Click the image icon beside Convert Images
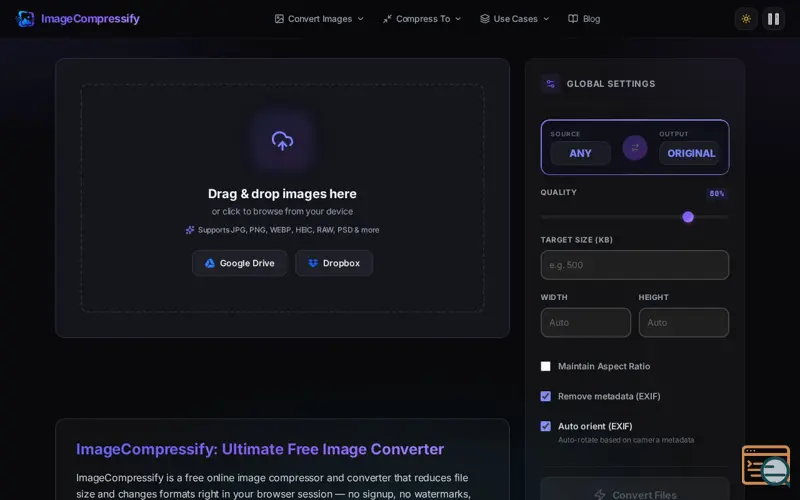This screenshot has width=800, height=500. [279, 19]
